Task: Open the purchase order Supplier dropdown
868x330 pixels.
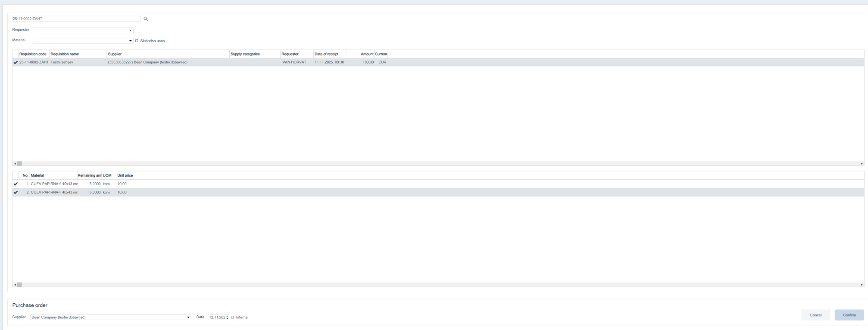Action: 188,318
